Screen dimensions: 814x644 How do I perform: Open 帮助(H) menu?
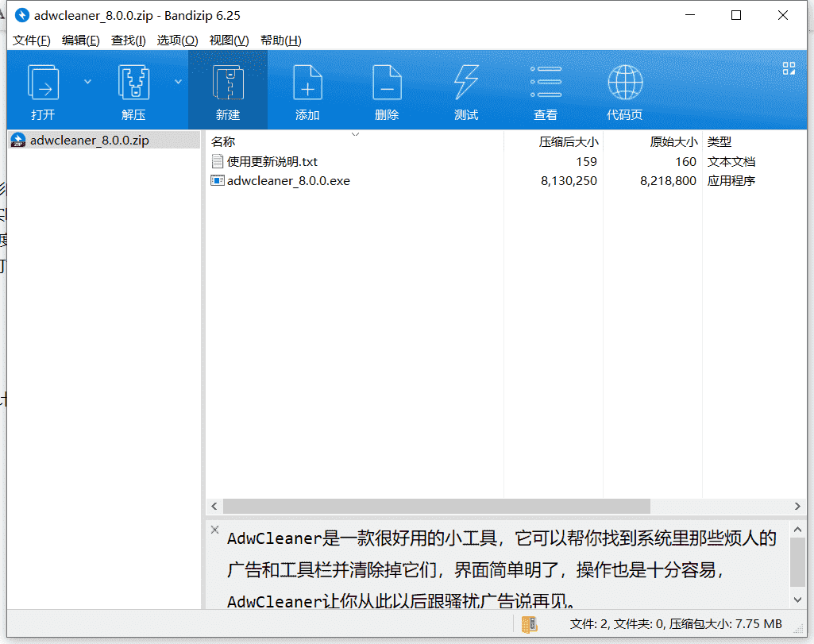(281, 40)
